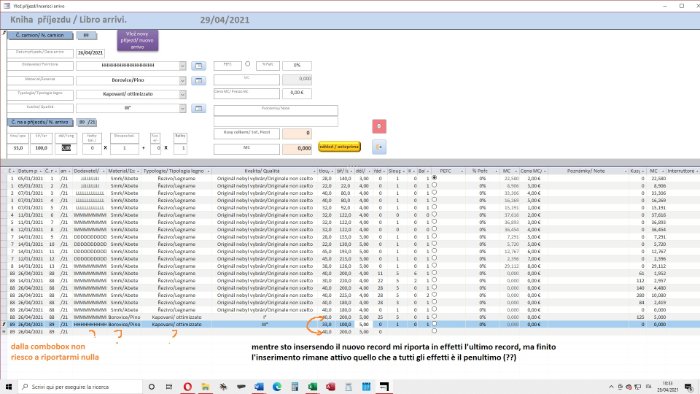
Task: Click the yellow náhled/anteprima button
Action: 339,147
